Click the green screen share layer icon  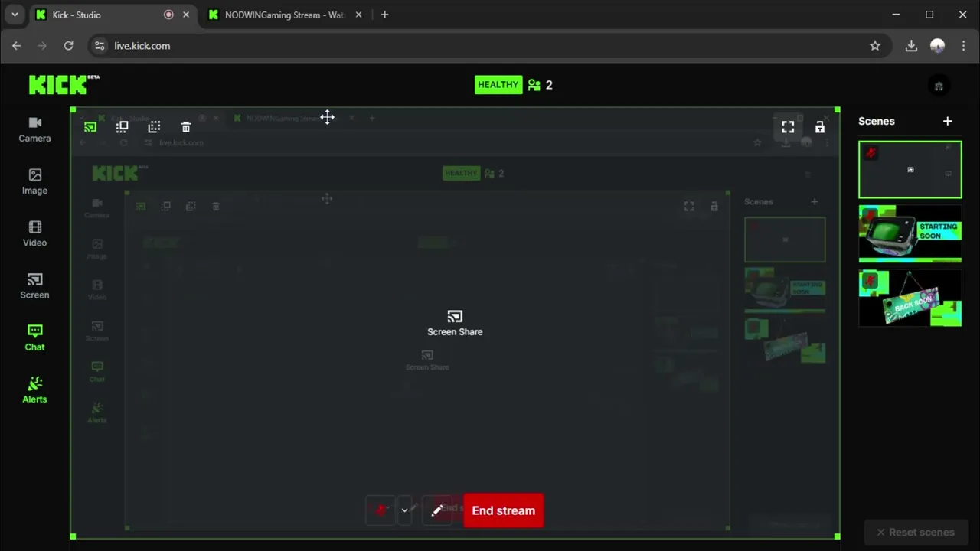pyautogui.click(x=90, y=127)
